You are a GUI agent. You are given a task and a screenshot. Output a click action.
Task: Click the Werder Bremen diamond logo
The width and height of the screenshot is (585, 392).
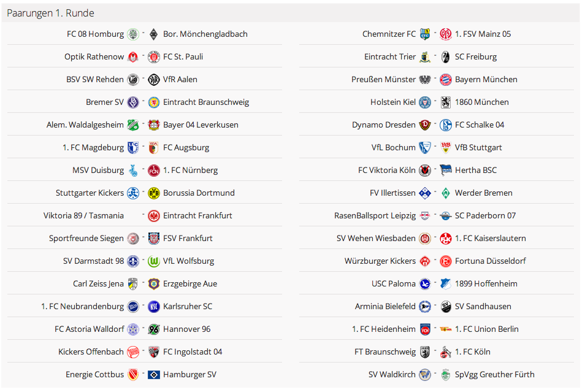click(446, 193)
